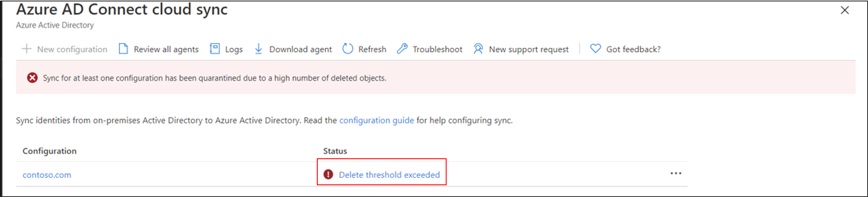Click the plus icon for New configuration
This screenshot has height=197, width=868.
click(x=26, y=49)
